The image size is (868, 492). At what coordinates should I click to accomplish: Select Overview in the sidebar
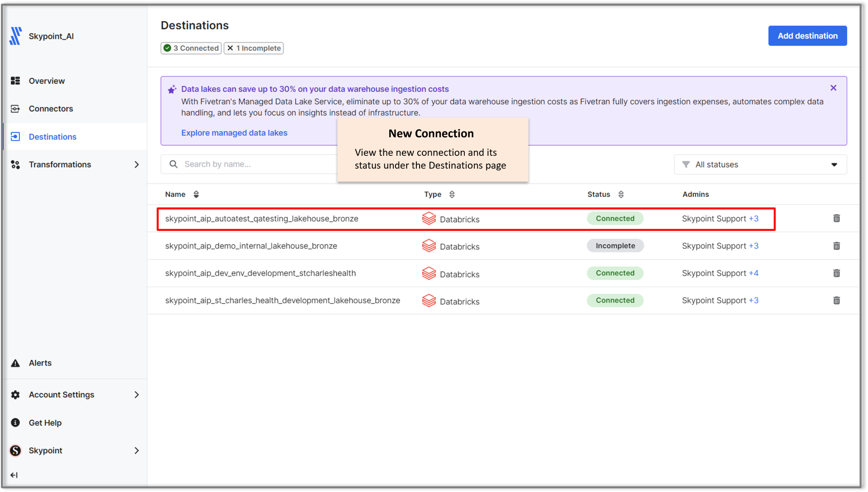(47, 80)
